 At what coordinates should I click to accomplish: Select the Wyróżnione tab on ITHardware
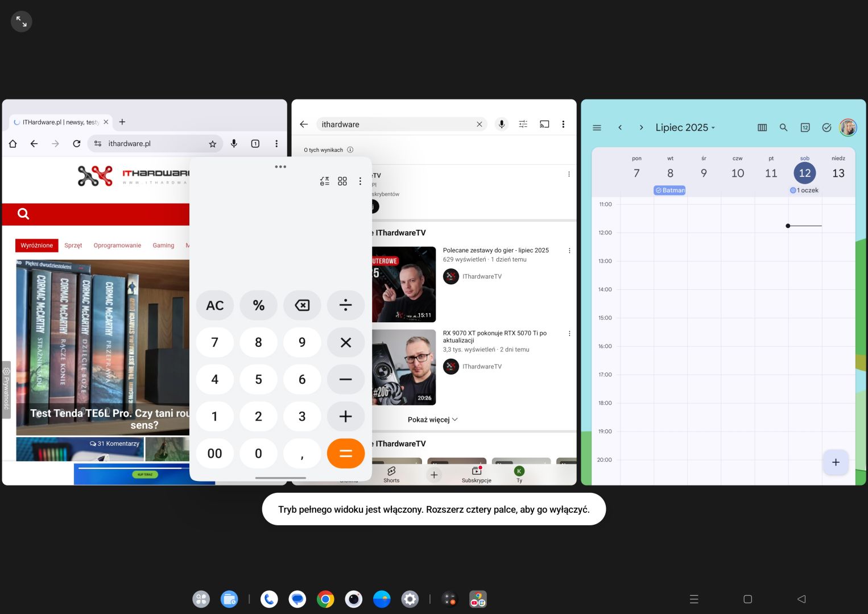(x=37, y=246)
